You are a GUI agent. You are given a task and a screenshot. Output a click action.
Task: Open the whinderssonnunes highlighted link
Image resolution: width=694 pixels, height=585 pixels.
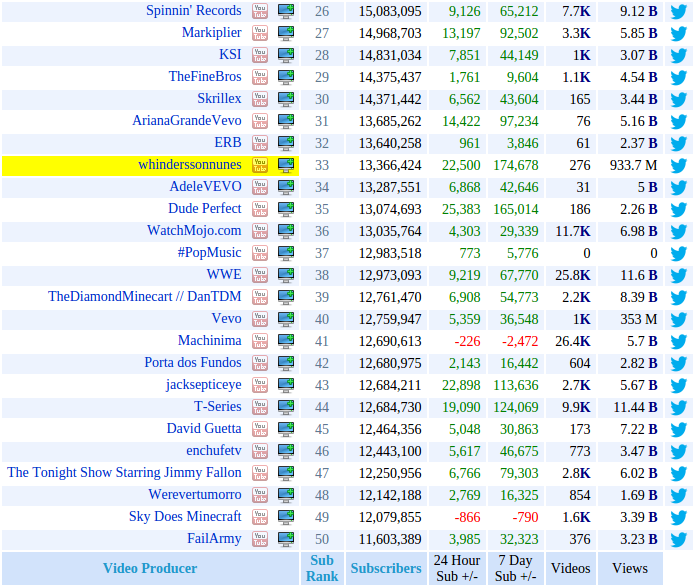click(x=190, y=165)
